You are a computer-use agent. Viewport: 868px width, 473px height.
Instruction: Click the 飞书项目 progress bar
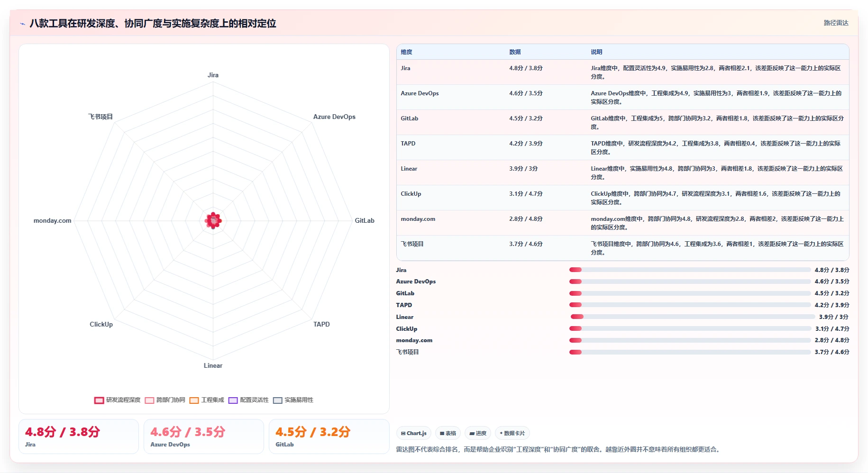(690, 352)
